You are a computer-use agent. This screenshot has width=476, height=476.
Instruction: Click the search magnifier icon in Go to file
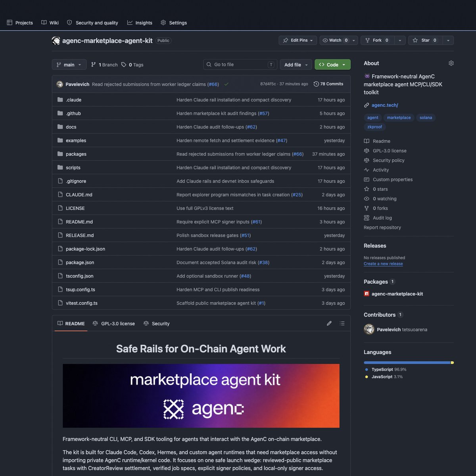[209, 65]
